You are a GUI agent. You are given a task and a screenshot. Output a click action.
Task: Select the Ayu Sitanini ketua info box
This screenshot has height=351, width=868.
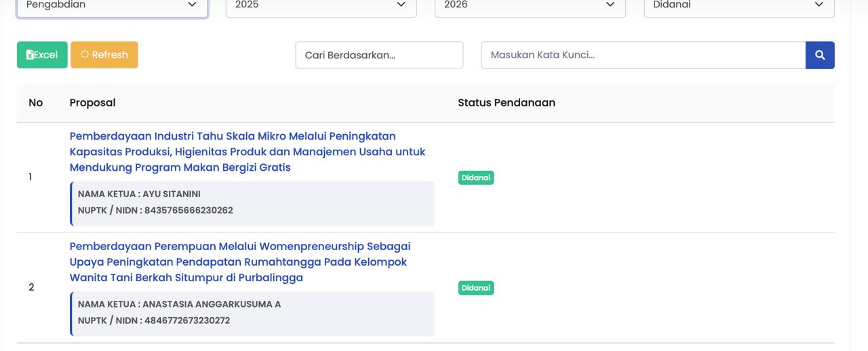[x=252, y=203]
